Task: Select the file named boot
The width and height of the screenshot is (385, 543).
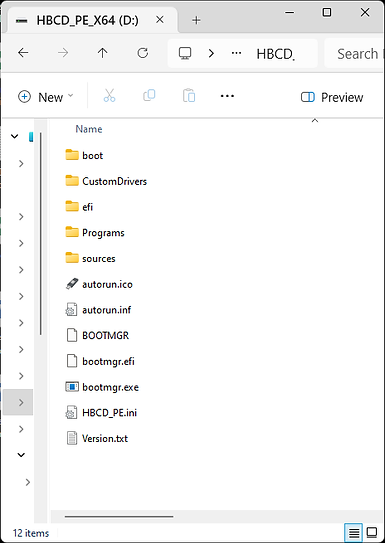Action: coord(92,155)
